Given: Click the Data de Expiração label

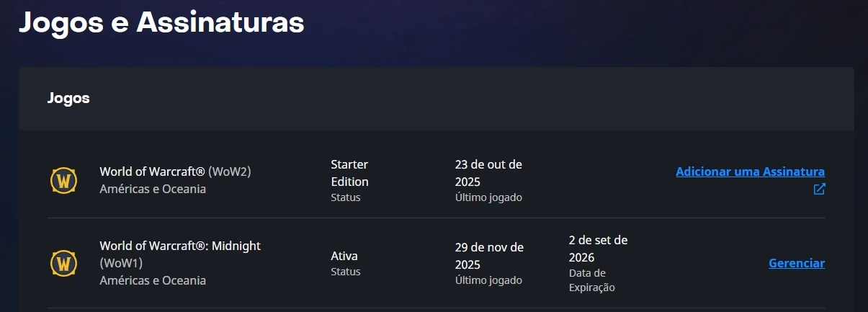Looking at the screenshot, I should [x=591, y=280].
